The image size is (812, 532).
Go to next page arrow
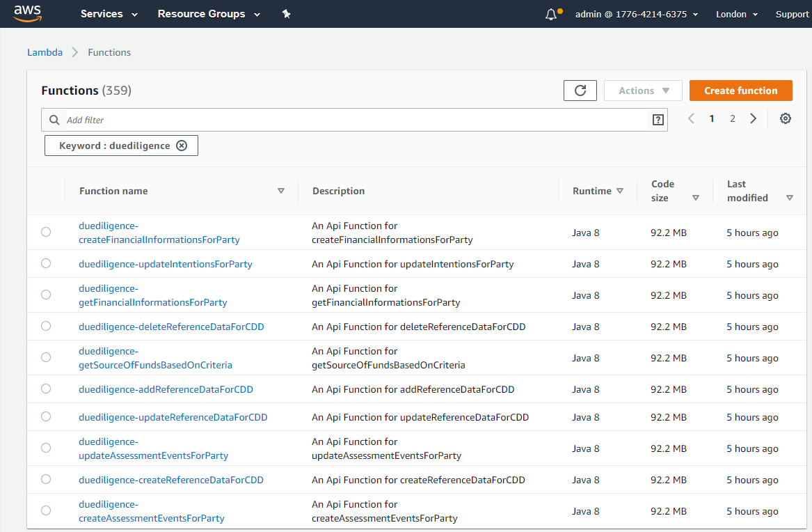(754, 119)
